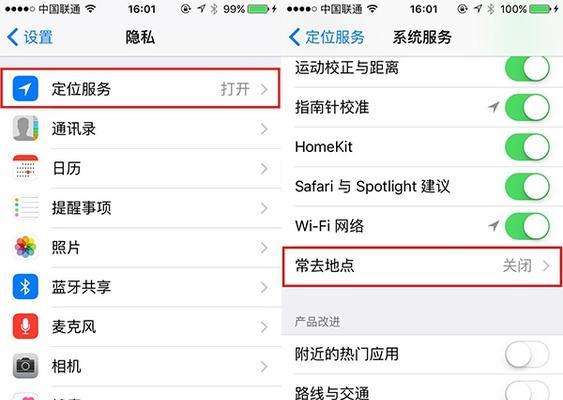Viewport: 563px width, 400px height.
Task: Tap the Calendar (日历) icon
Action: [x=25, y=168]
